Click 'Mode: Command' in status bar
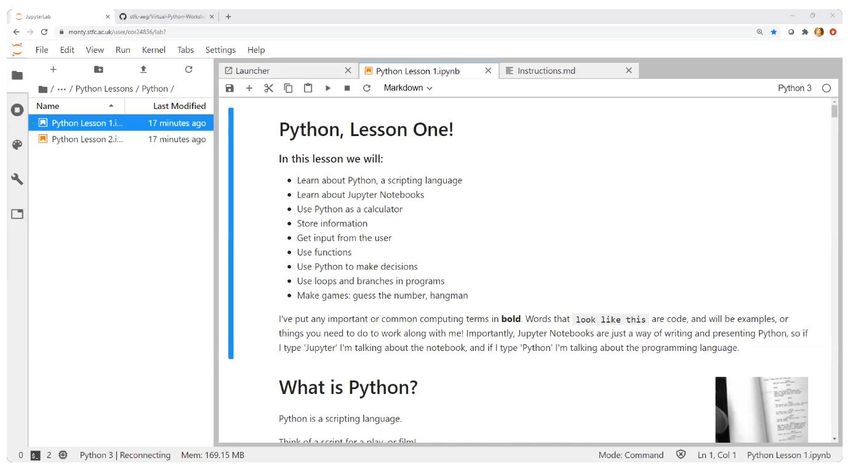Screen dimensions: 850x471 [x=631, y=455]
